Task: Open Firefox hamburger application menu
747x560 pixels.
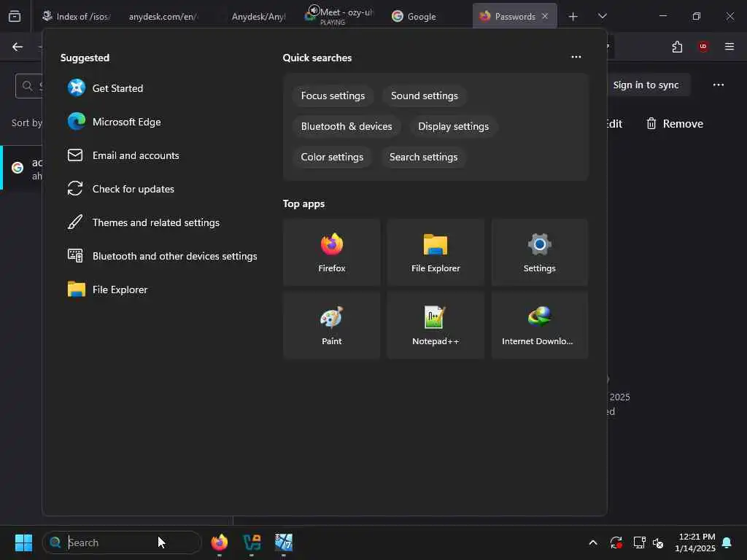Action: (729, 47)
